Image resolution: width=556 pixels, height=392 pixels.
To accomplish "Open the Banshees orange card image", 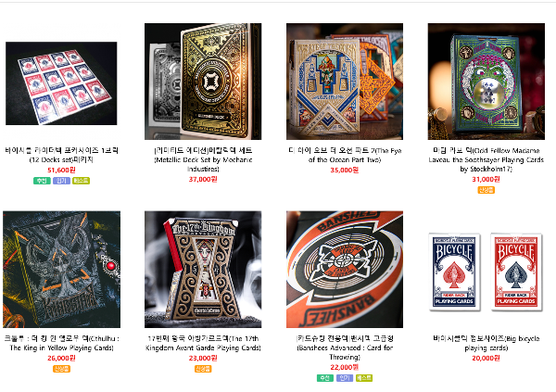I will pyautogui.click(x=345, y=270).
